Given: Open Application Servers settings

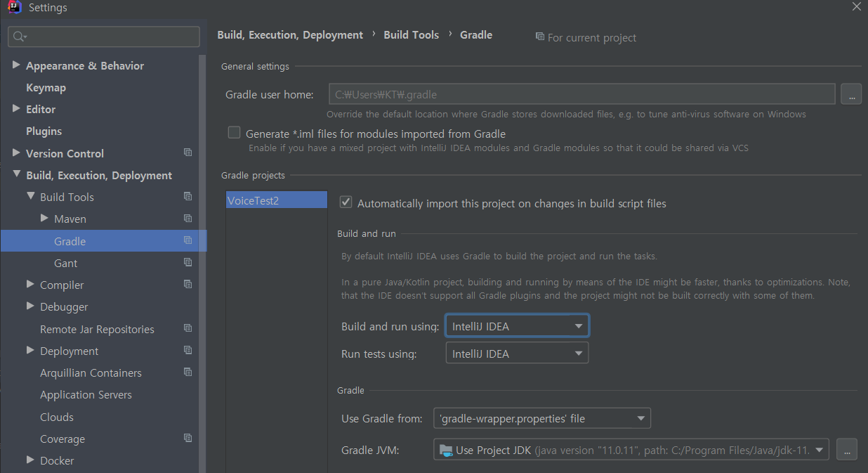Looking at the screenshot, I should (86, 394).
